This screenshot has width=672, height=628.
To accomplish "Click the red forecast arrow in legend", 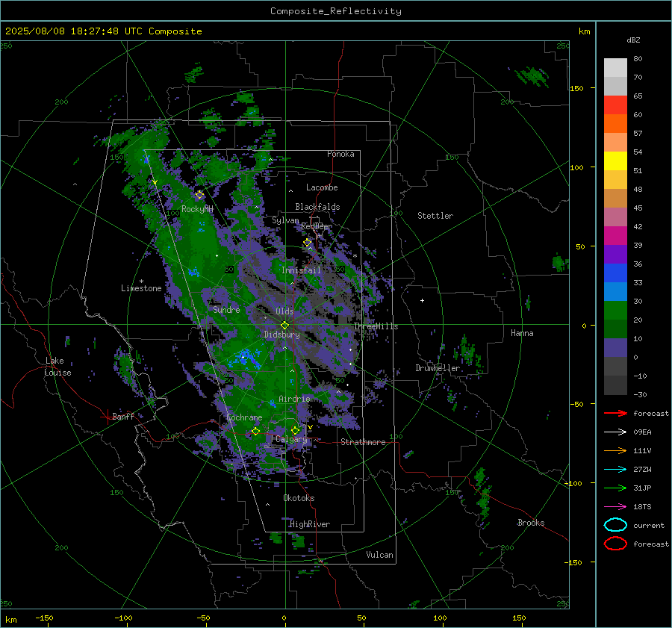I will point(615,413).
